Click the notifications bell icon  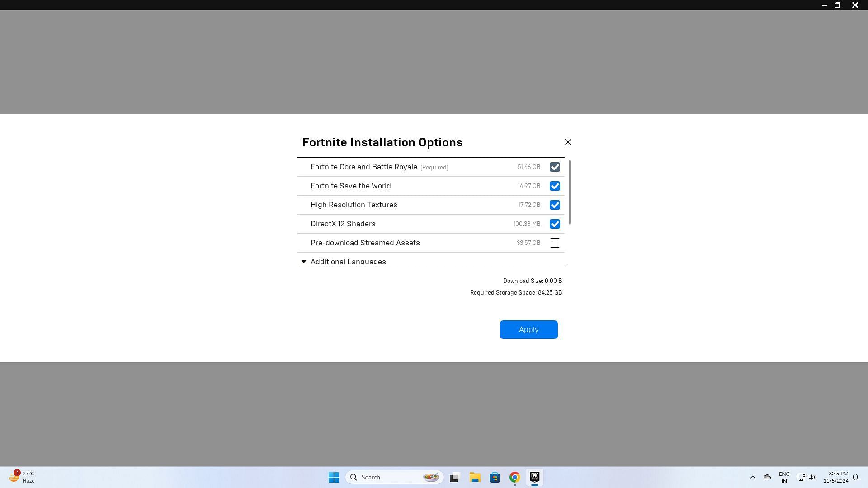pos(856,477)
